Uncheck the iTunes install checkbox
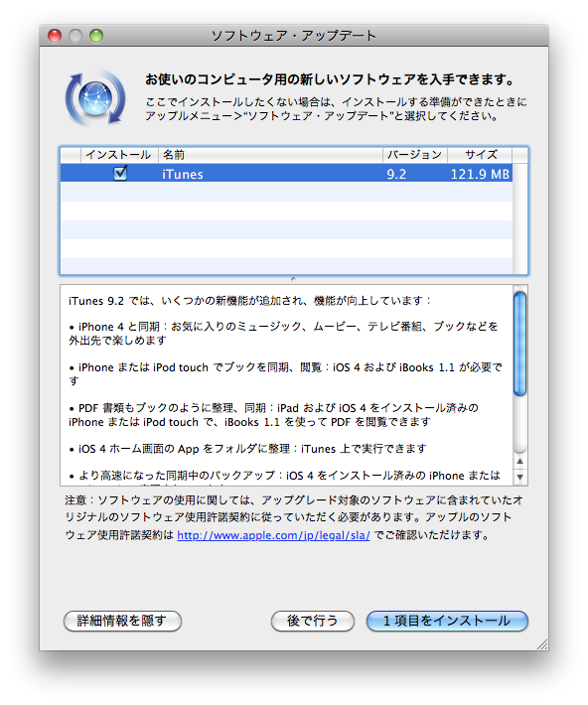Image resolution: width=588 pixels, height=705 pixels. pyautogui.click(x=120, y=173)
